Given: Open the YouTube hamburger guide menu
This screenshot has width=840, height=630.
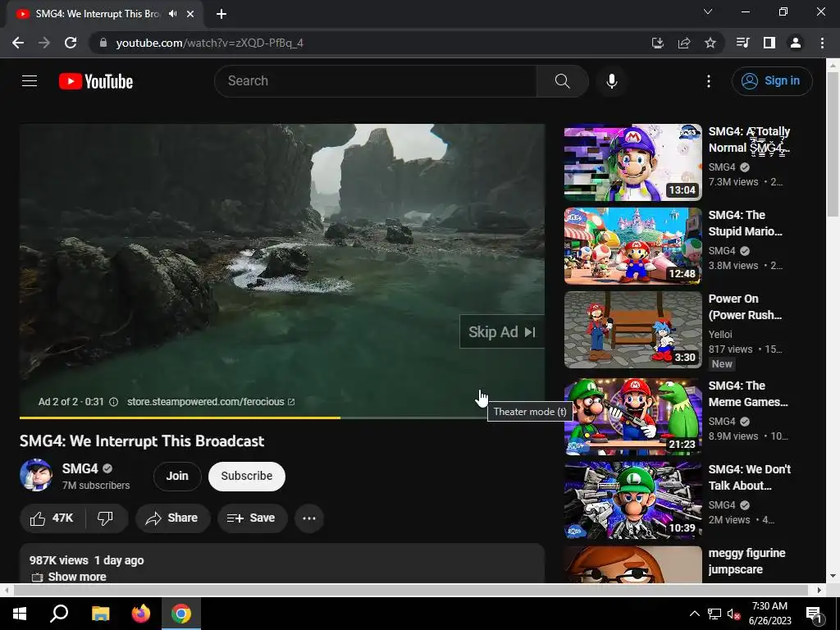Looking at the screenshot, I should [30, 81].
